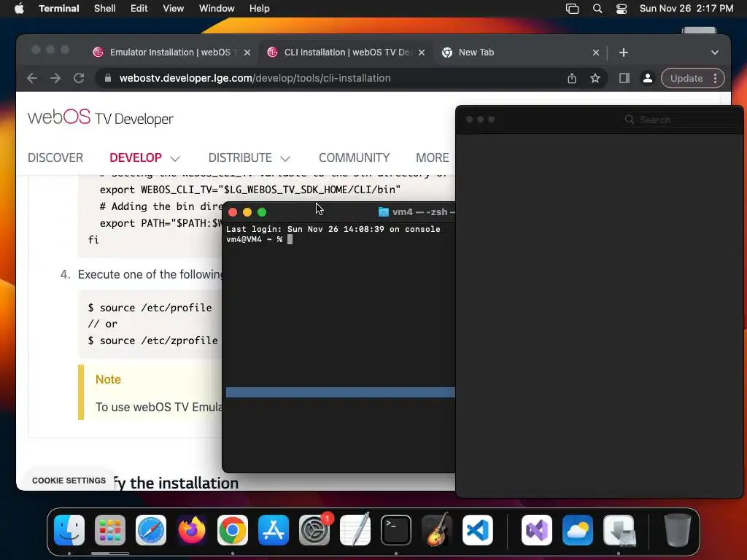The height and width of the screenshot is (560, 747).
Task: Click the menu bar date and time
Action: pos(686,8)
